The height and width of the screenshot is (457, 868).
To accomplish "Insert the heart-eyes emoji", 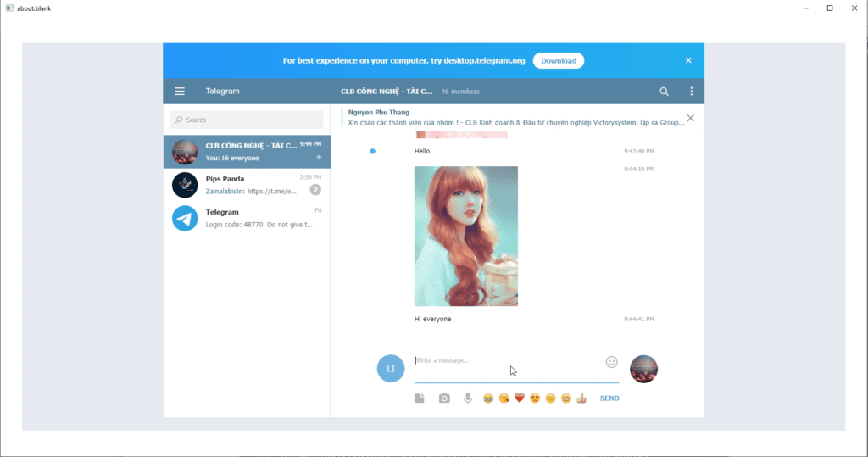I will coord(535,398).
